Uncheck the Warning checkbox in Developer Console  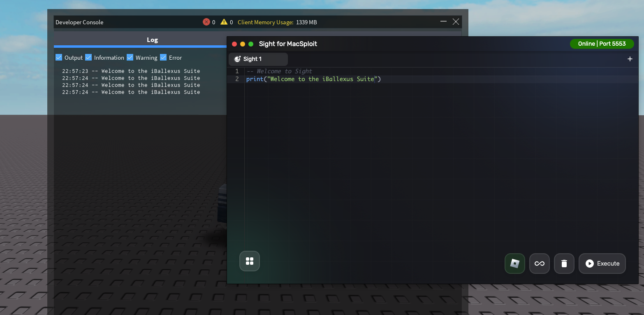[x=130, y=57]
